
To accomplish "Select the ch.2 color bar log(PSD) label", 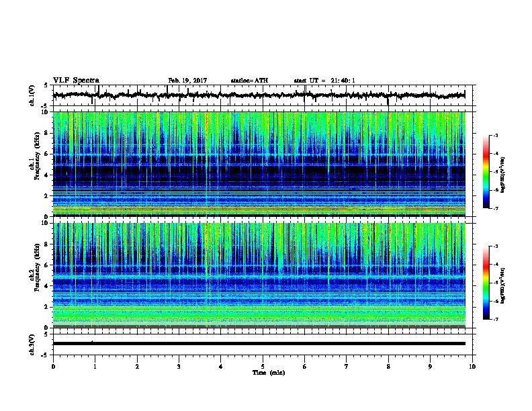I will [503, 285].
